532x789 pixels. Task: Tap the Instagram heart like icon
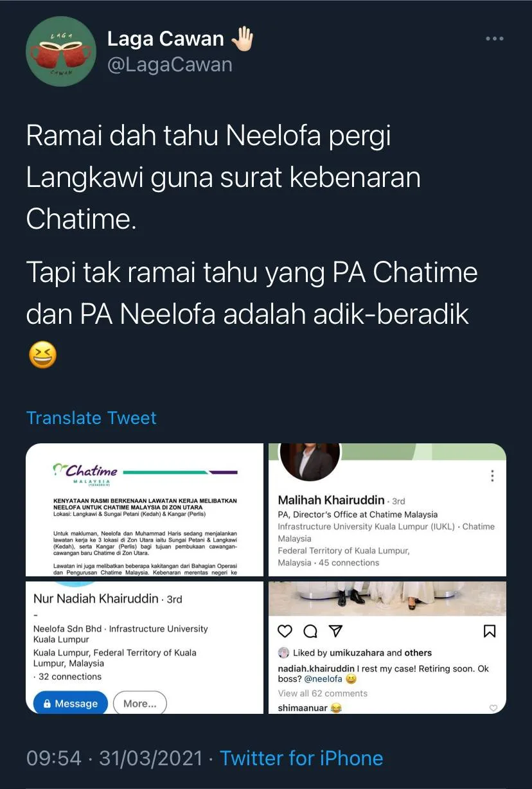(x=285, y=631)
